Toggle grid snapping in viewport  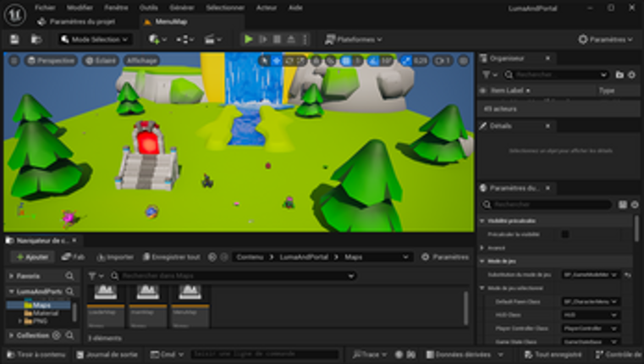tap(346, 61)
